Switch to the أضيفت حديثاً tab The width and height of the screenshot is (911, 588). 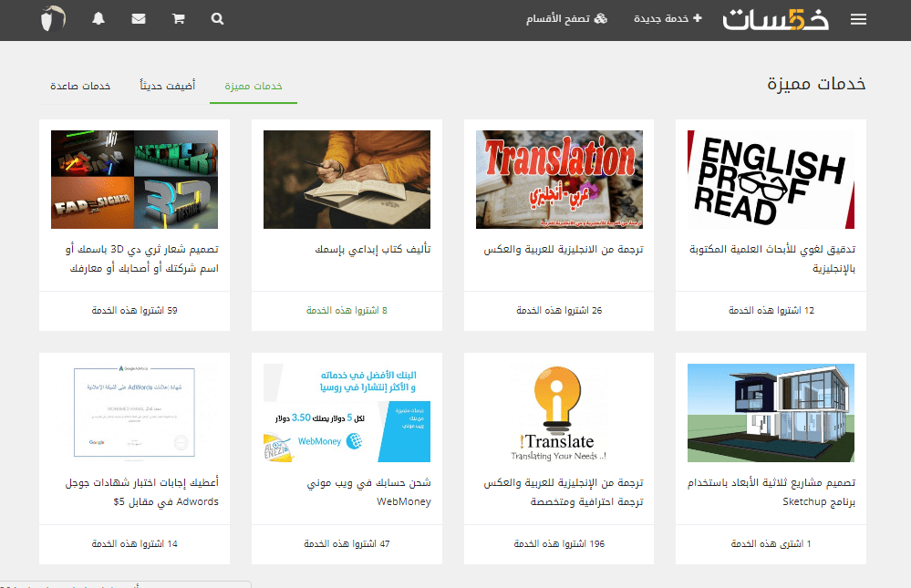167,86
